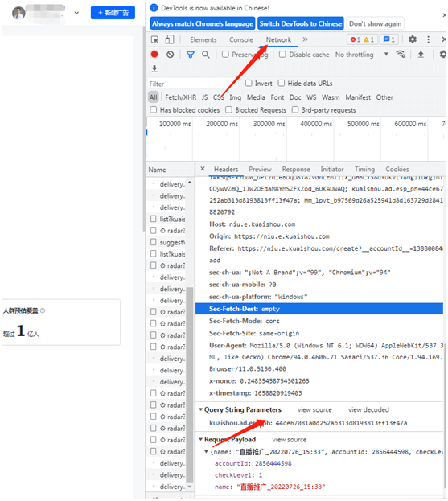Image resolution: width=448 pixels, height=501 pixels.
Task: Select the Network tab
Action: coord(278,39)
